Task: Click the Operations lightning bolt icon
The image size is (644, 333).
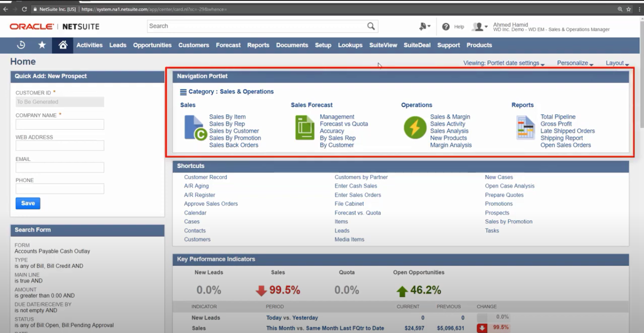Action: point(415,128)
